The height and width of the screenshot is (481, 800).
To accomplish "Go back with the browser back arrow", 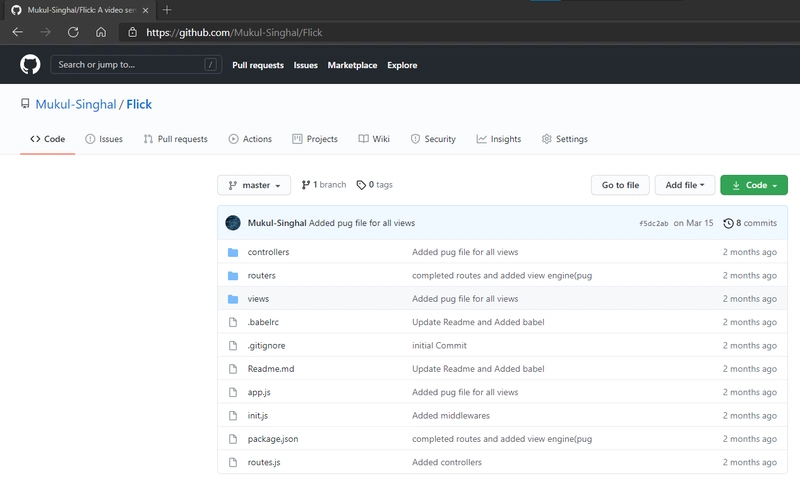I will tap(18, 32).
